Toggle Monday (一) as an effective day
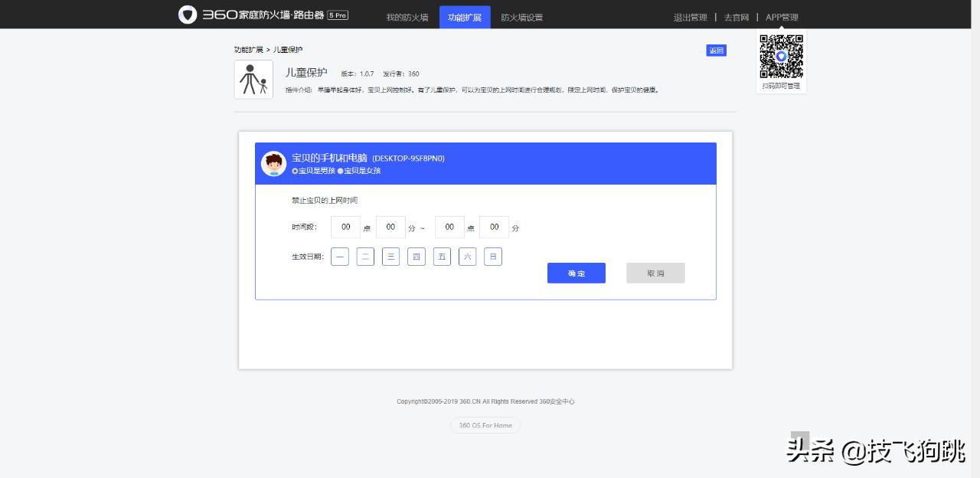The width and height of the screenshot is (980, 478). pos(339,257)
